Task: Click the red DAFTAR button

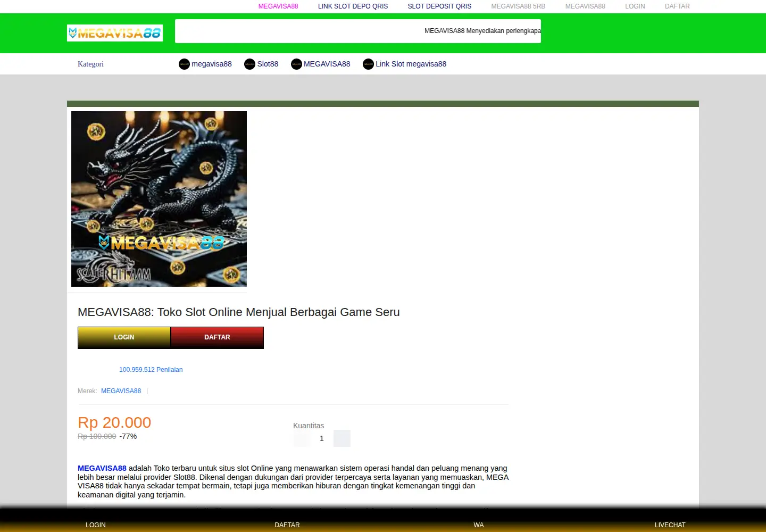Action: (x=217, y=337)
